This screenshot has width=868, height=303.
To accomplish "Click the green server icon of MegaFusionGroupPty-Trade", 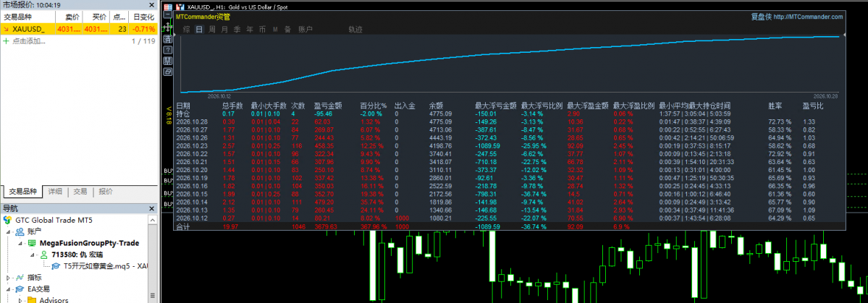I will (32, 243).
